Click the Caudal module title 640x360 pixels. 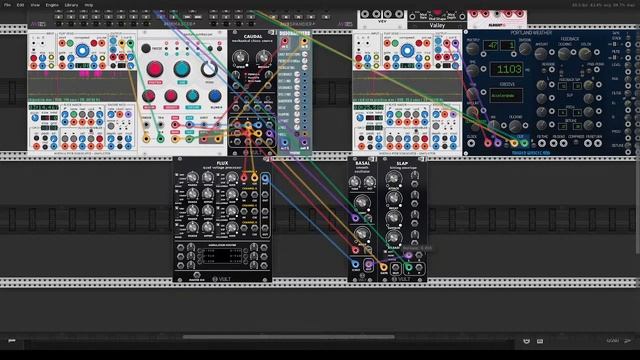[252, 36]
